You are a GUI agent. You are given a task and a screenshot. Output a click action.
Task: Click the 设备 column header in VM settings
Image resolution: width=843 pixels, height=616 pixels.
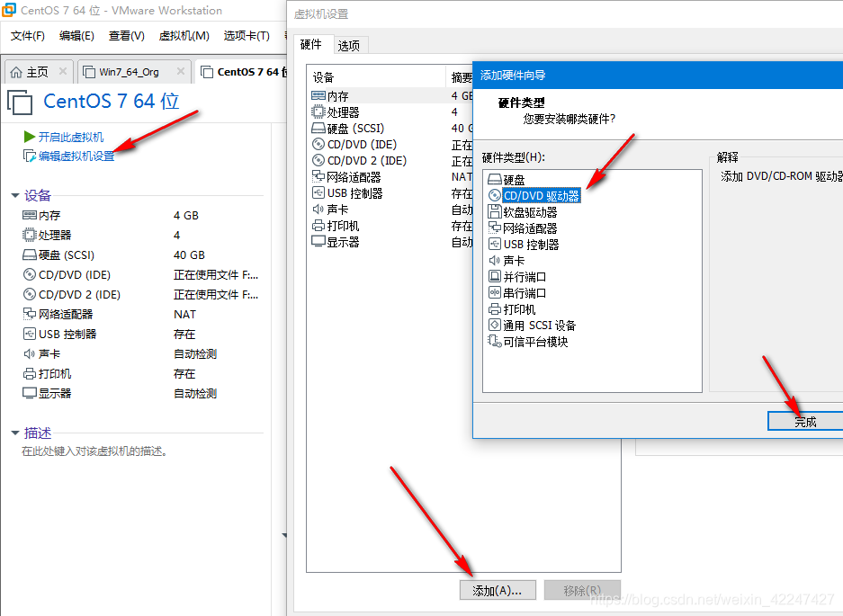click(376, 76)
